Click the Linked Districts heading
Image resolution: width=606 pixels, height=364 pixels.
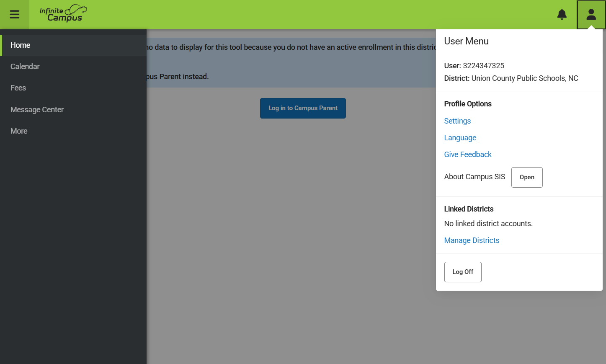point(469,209)
